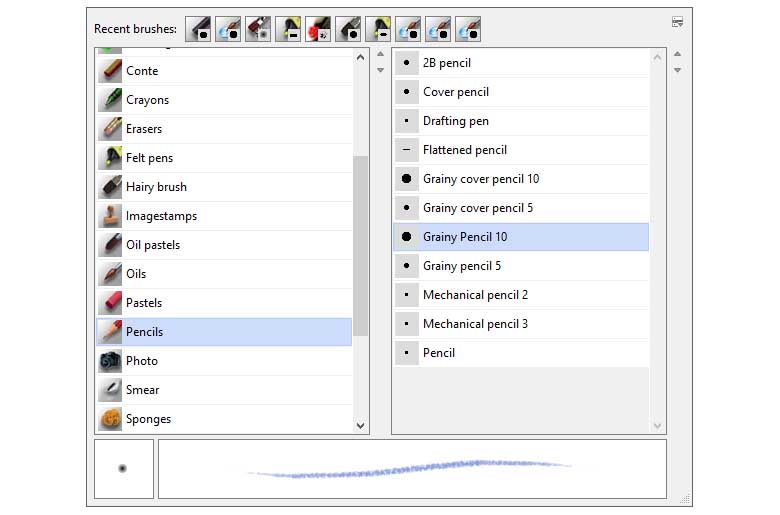This screenshot has height=515, width=780.
Task: Choose the Erasers category icon
Action: pos(110,129)
